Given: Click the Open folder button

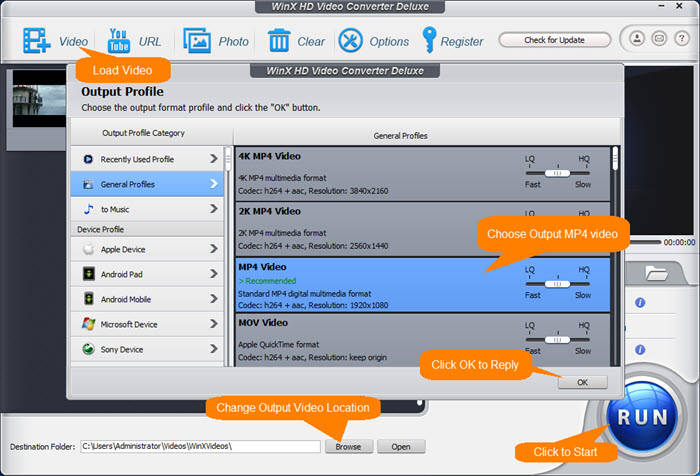Looking at the screenshot, I should pos(401,447).
